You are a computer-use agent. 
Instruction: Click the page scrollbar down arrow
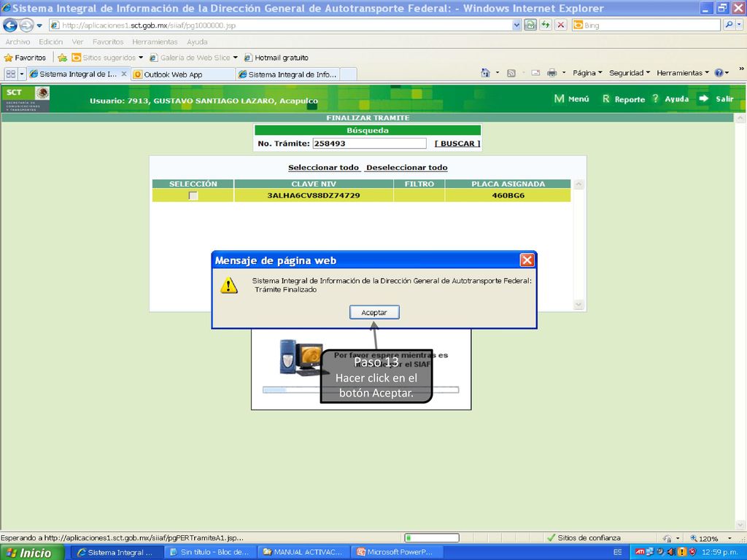click(x=740, y=525)
